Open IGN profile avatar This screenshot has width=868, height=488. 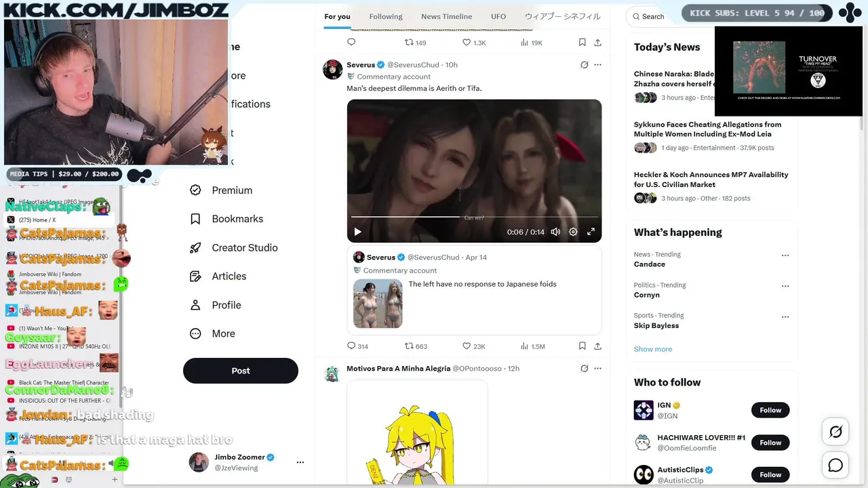644,410
